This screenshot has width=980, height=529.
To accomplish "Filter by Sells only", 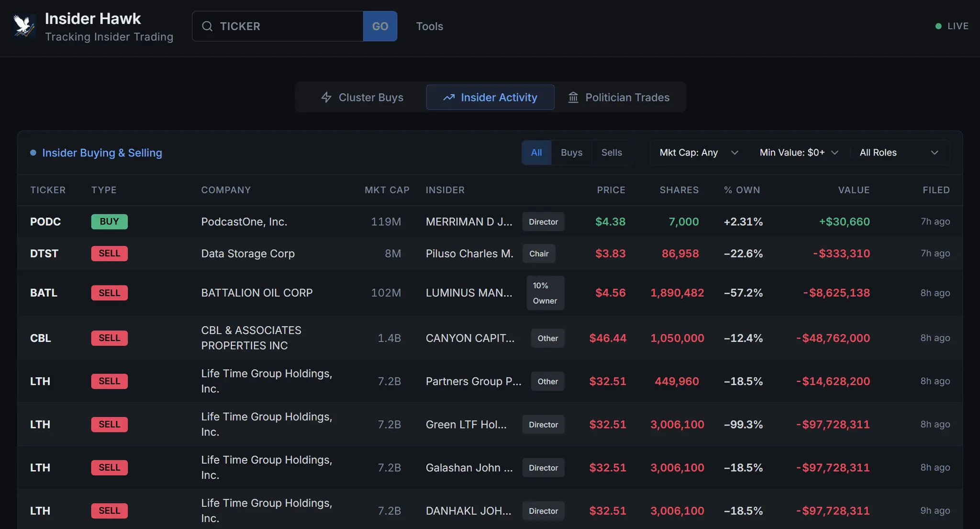I will click(612, 153).
